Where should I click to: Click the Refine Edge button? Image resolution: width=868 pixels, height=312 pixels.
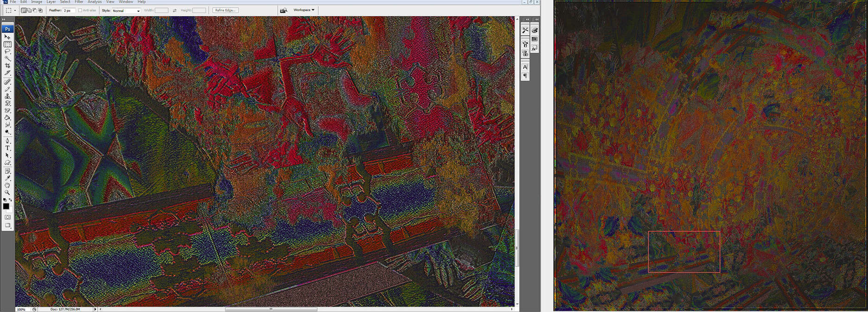[x=225, y=10]
